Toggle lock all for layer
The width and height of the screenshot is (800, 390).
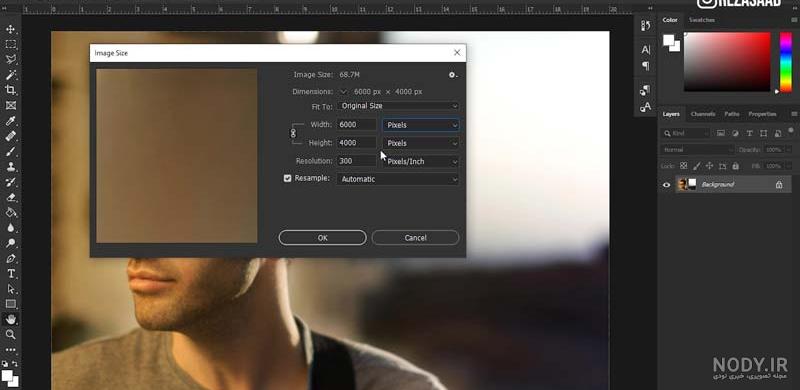(735, 166)
